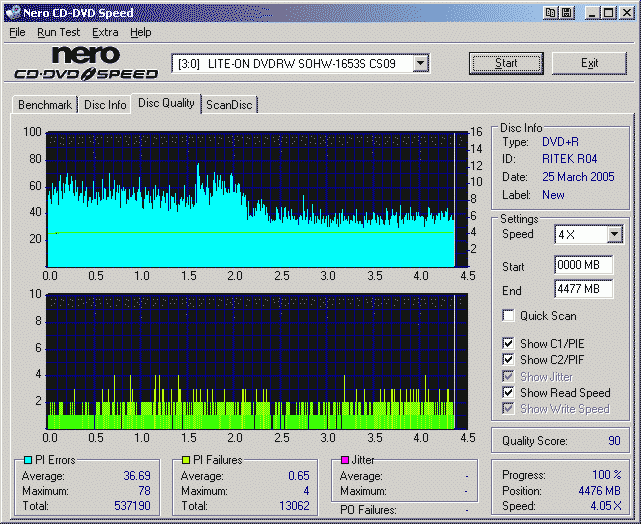Viewport: 641px width, 524px height.
Task: Open the File menu
Action: 17,32
